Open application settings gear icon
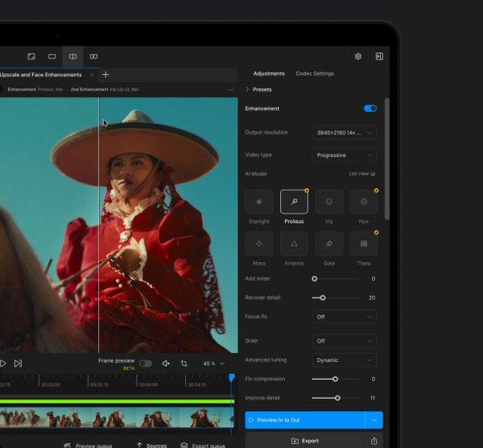Screen dimensions: 483x448 point(358,56)
